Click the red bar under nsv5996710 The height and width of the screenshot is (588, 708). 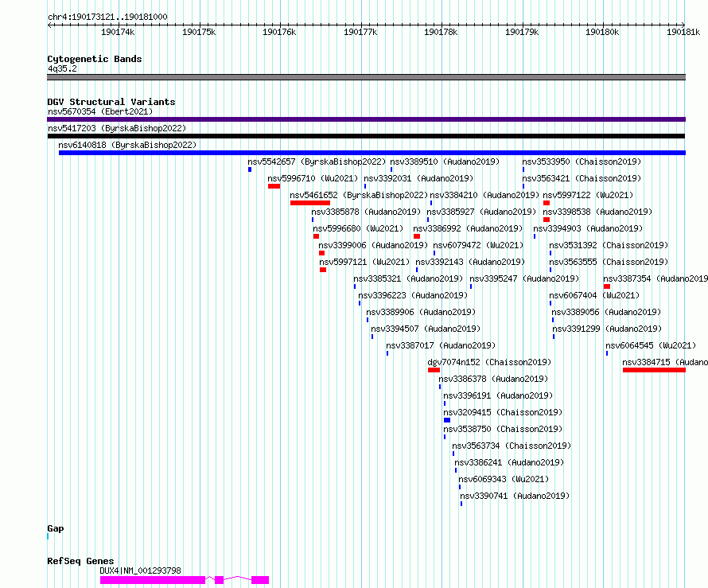[274, 186]
